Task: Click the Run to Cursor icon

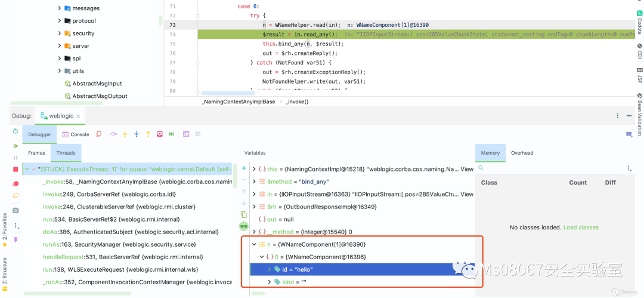Action: point(171,134)
